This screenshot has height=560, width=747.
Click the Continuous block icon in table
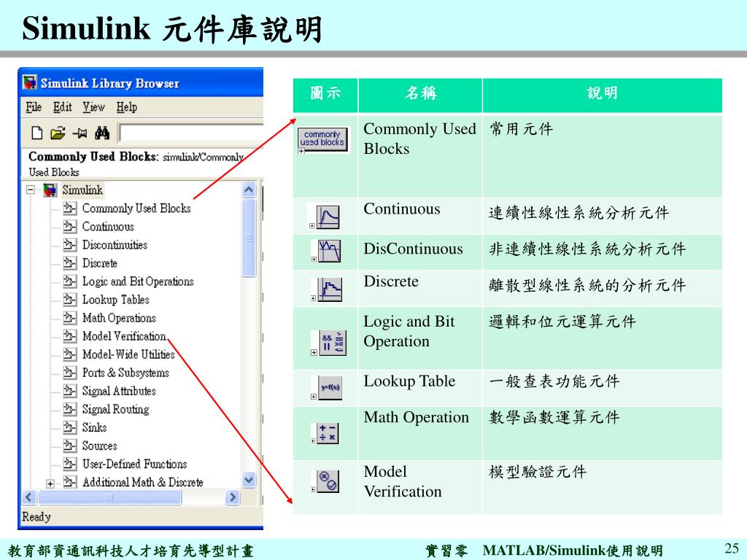328,217
